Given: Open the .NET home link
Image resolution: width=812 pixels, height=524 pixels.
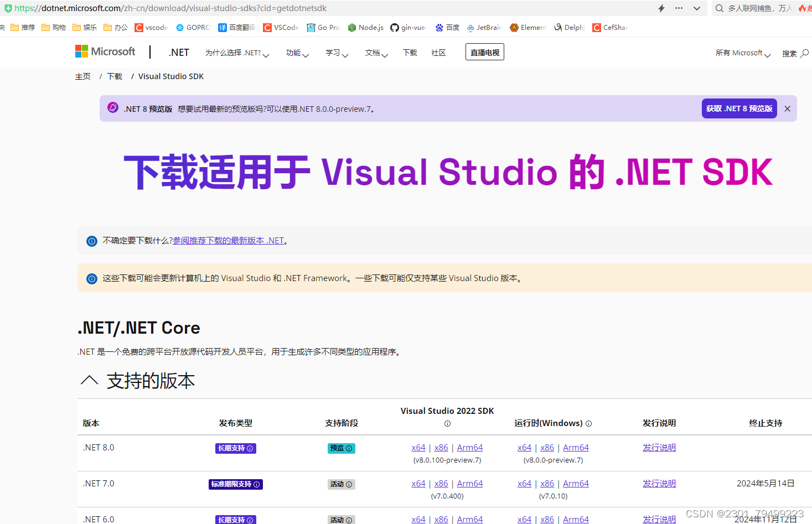Looking at the screenshot, I should coord(179,53).
